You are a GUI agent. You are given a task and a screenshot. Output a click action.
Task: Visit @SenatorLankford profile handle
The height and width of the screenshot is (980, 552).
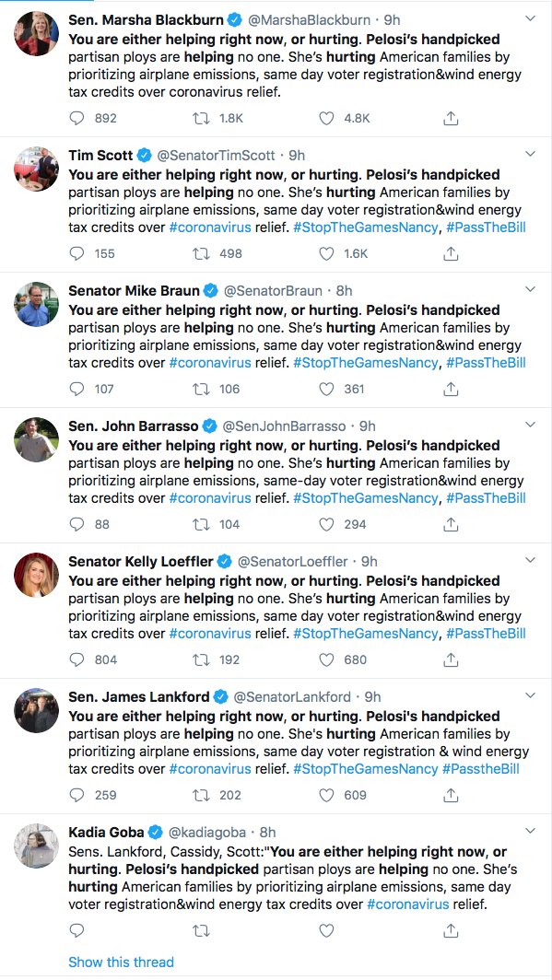(292, 697)
